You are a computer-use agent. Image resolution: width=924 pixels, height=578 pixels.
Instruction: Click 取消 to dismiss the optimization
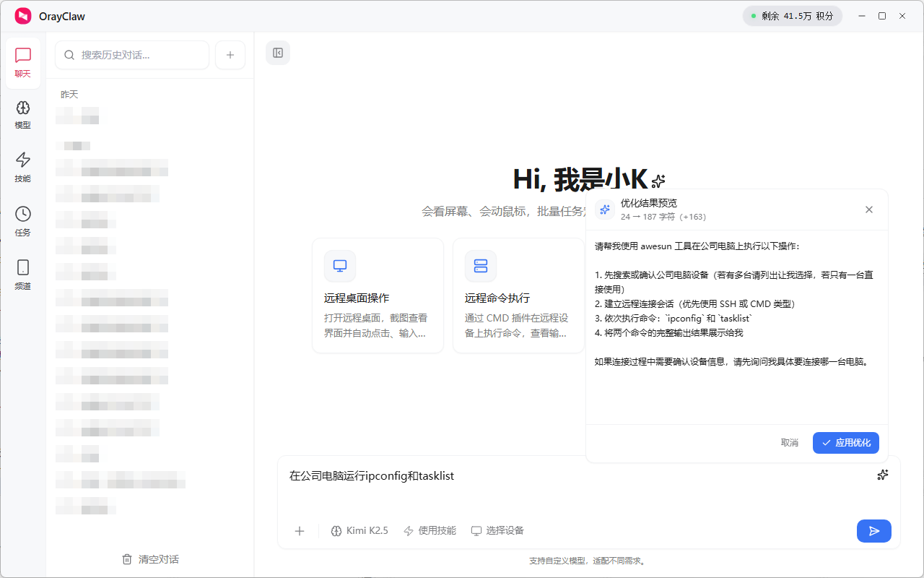(790, 443)
